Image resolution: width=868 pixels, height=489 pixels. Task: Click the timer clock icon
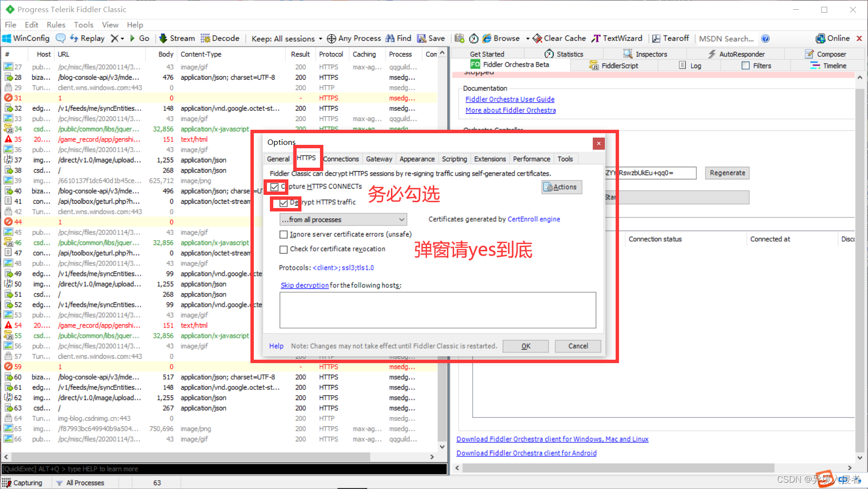coord(474,38)
